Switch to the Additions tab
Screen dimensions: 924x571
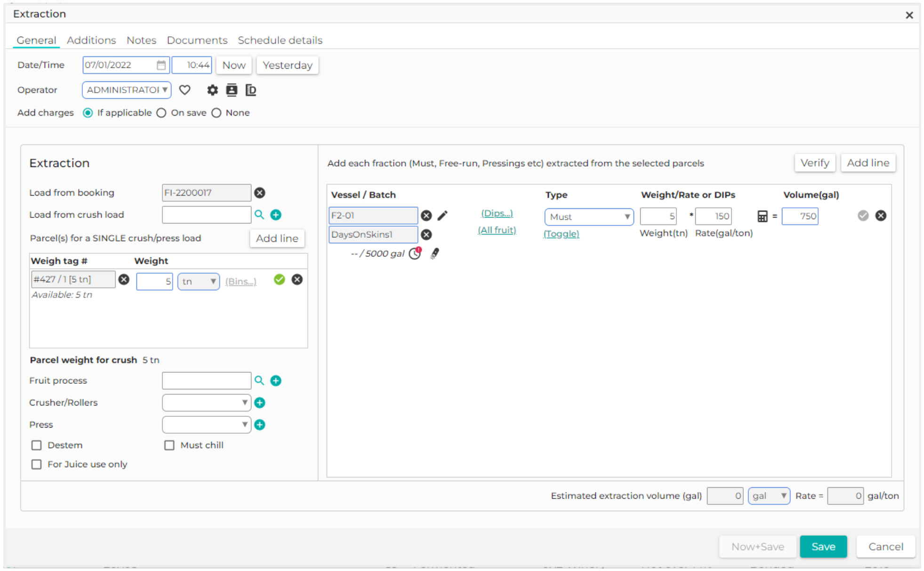(91, 40)
